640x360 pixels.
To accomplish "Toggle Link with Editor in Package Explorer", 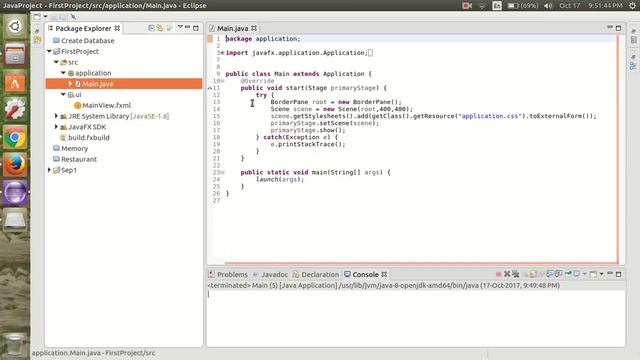I will point(160,28).
